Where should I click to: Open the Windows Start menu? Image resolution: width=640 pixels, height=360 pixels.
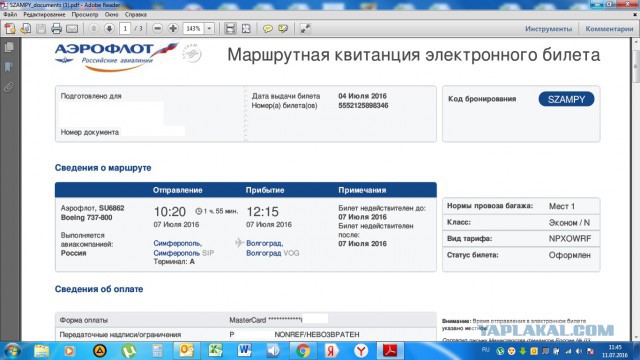[x=11, y=351]
